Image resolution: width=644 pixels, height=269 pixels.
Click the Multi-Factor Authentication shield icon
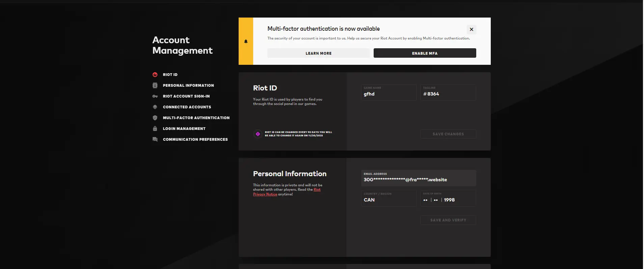tap(155, 118)
